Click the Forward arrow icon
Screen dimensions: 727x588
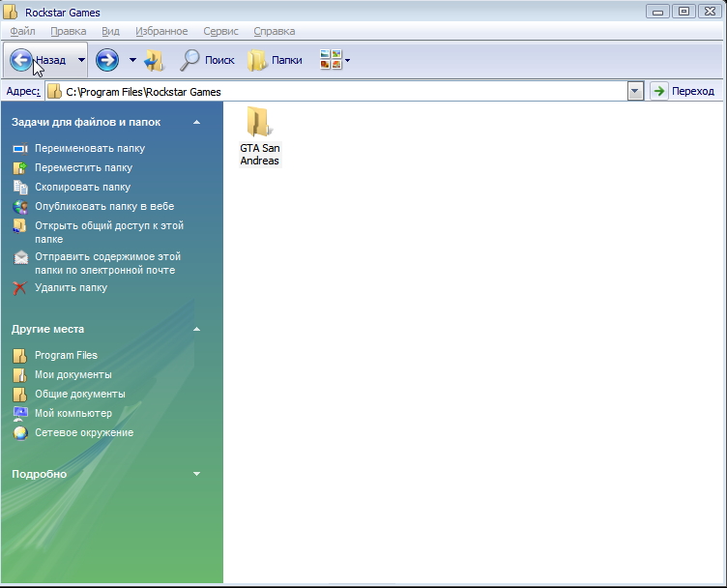pos(107,60)
